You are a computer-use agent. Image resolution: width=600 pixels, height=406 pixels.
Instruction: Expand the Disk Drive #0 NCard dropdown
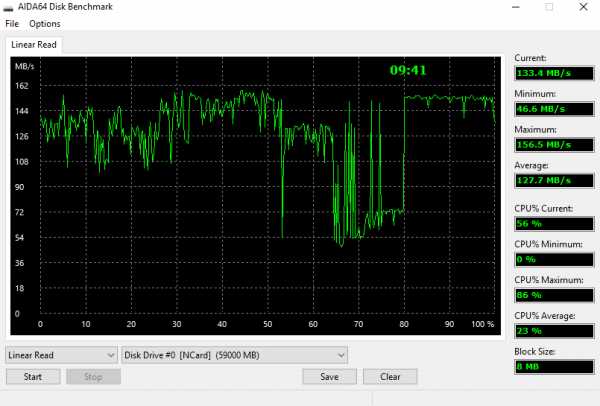coord(234,355)
